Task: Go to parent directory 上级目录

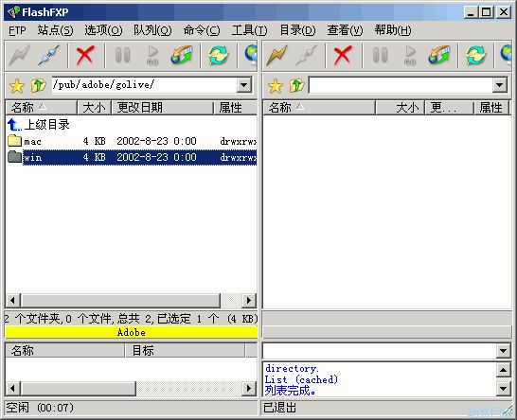Action: click(x=39, y=125)
